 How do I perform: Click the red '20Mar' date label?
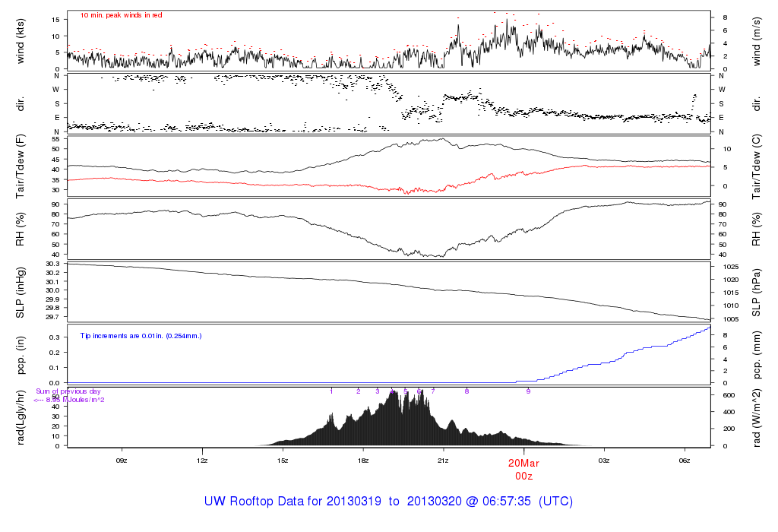[523, 463]
